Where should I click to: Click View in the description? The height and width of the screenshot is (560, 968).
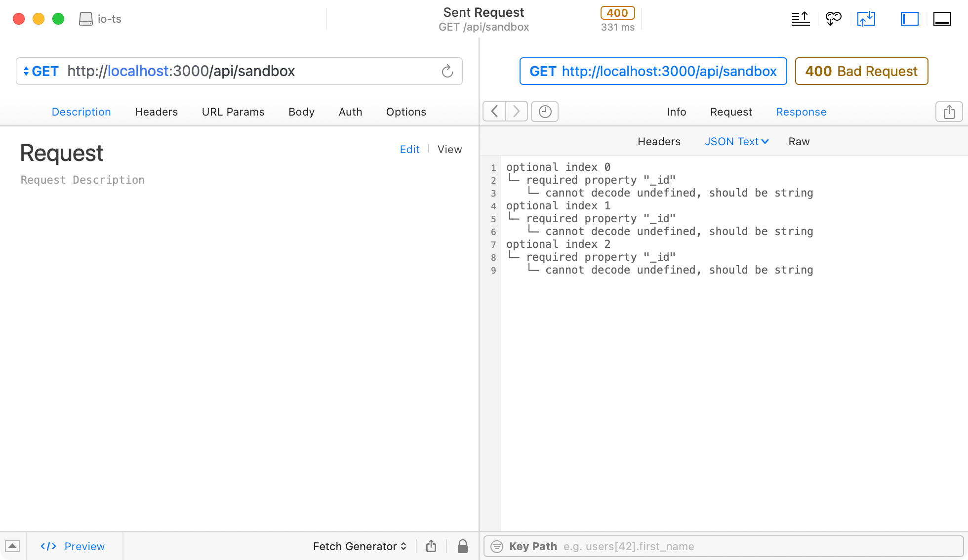(449, 149)
